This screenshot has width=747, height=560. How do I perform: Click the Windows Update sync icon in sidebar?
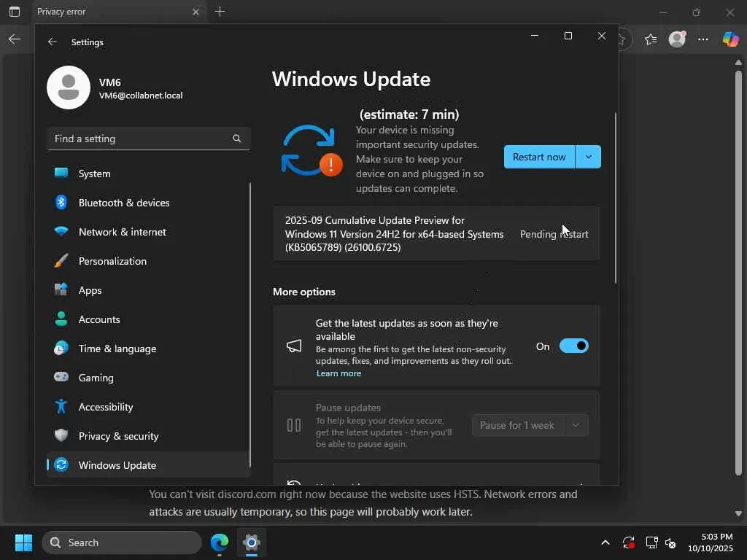coord(61,464)
